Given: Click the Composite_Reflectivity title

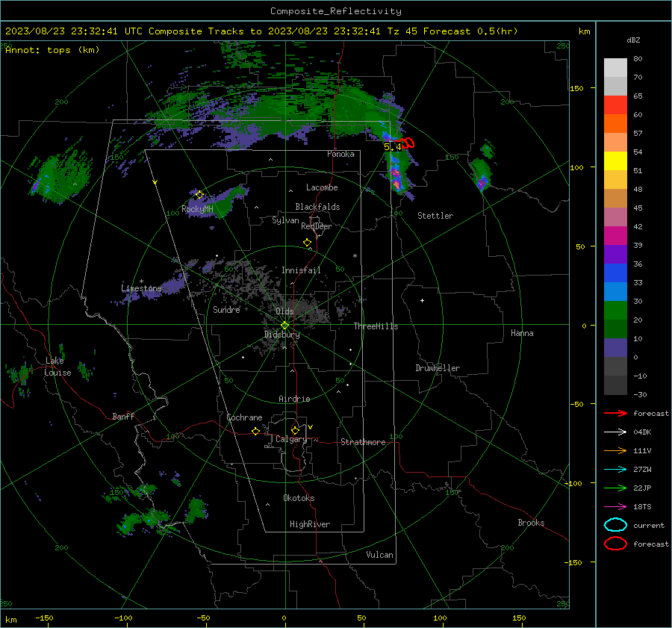Looking at the screenshot, I should click(335, 11).
